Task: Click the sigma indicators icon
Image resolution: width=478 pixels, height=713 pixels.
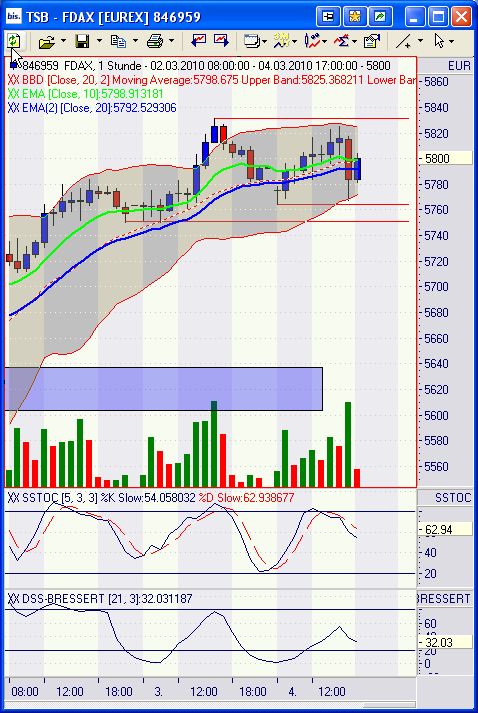Action: click(342, 41)
